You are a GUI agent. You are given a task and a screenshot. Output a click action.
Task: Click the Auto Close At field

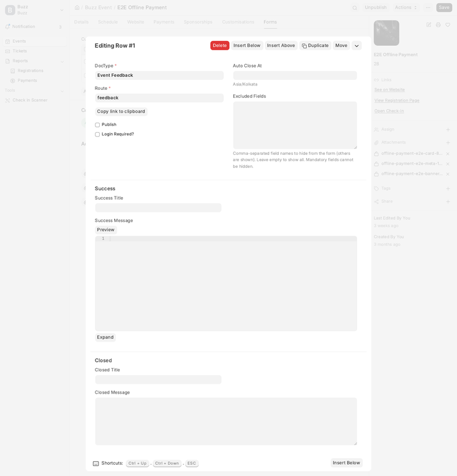pyautogui.click(x=295, y=75)
